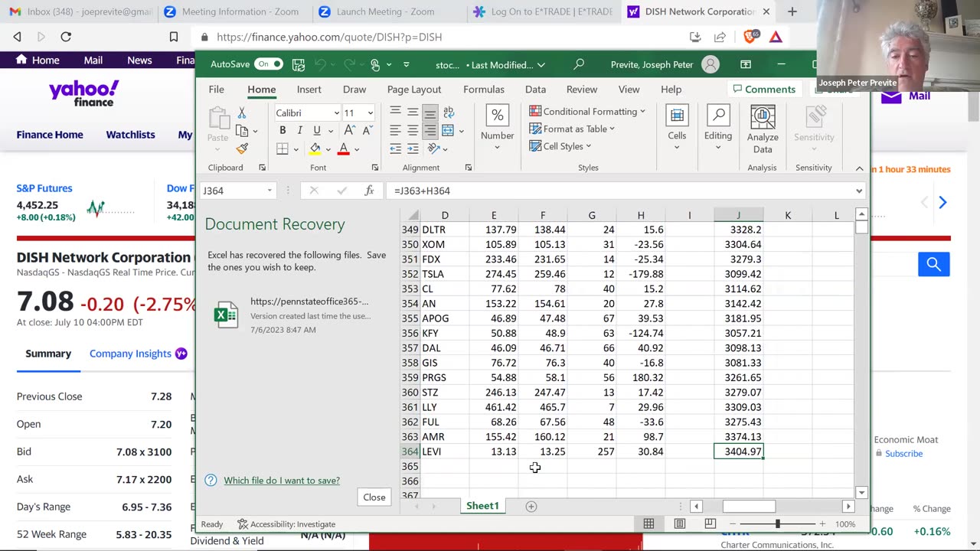Click the Number percent format icon
Image resolution: width=980 pixels, height=551 pixels.
pos(497,116)
